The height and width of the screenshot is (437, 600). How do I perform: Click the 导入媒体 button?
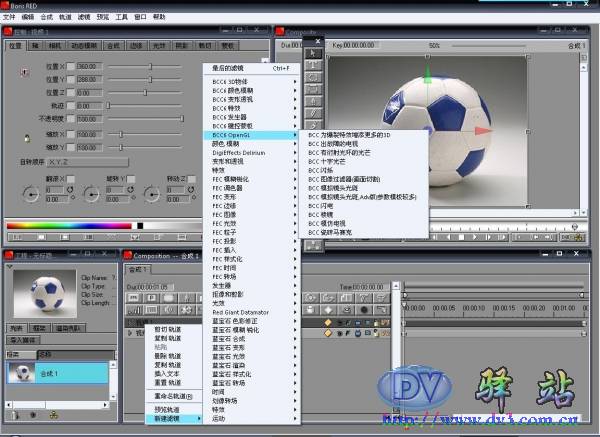tap(23, 340)
